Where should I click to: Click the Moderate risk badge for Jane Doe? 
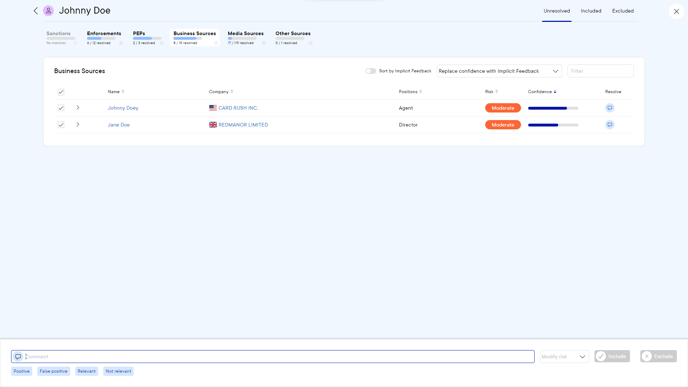point(503,125)
